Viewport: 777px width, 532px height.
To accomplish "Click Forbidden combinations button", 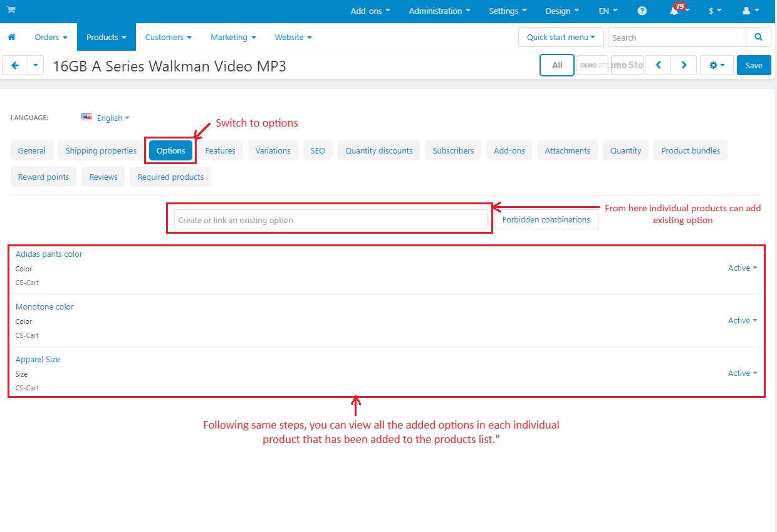I will coord(546,219).
